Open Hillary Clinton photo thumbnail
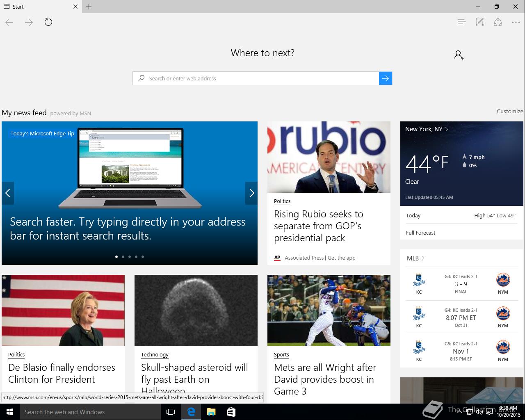 63,310
